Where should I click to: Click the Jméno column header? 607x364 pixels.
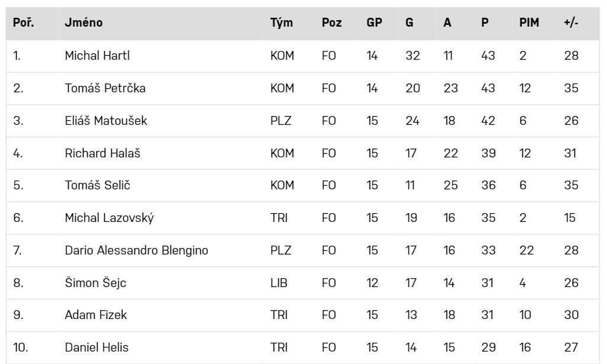pos(83,23)
